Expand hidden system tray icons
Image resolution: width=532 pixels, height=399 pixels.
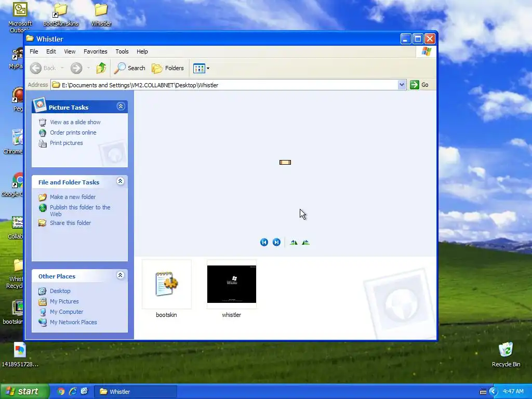494,392
